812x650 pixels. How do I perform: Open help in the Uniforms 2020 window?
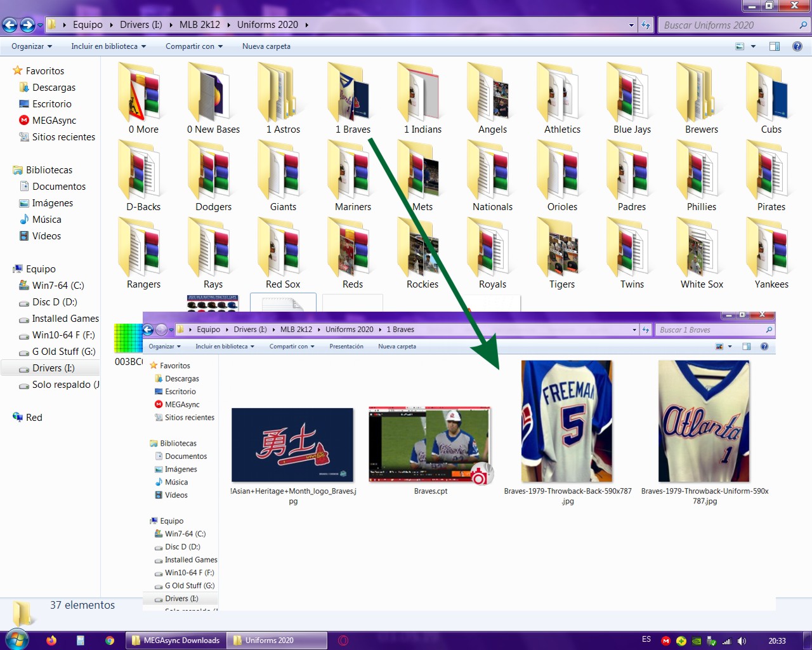[x=797, y=46]
